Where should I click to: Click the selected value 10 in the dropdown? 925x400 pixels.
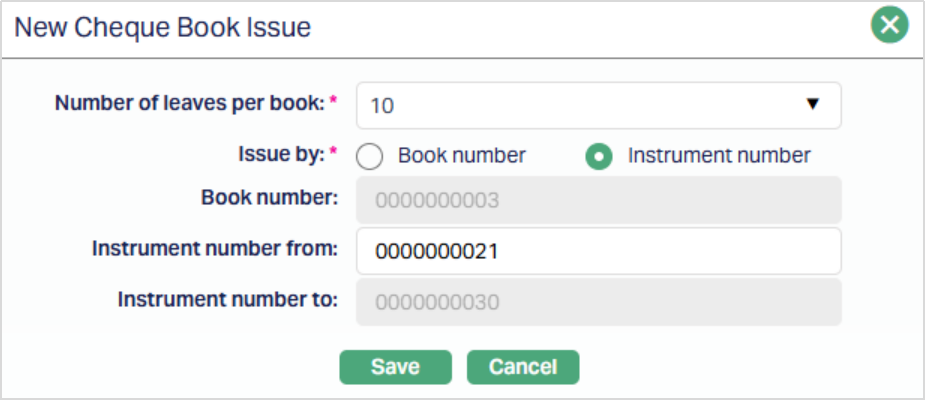[381, 105]
